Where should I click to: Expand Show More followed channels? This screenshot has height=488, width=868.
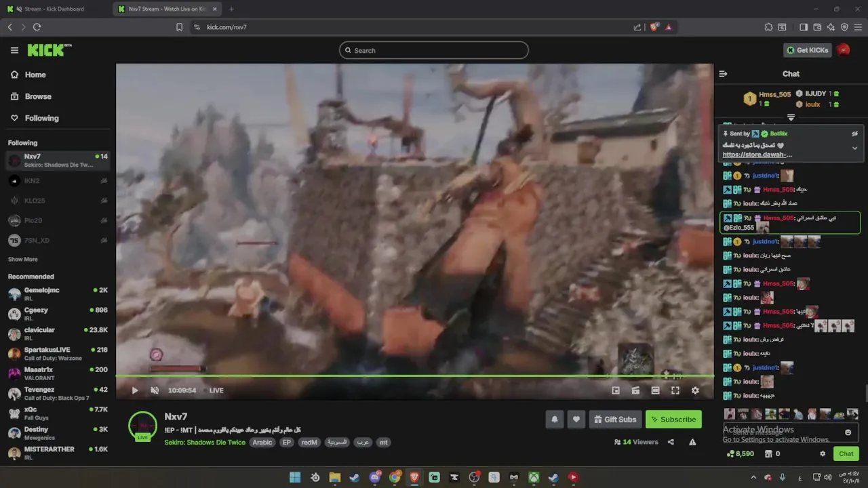click(23, 259)
